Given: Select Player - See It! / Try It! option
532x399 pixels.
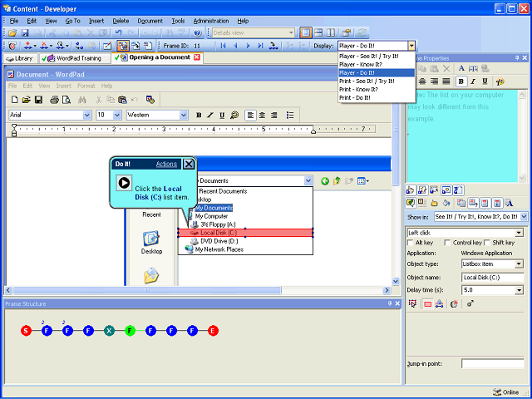Looking at the screenshot, I should click(376, 57).
